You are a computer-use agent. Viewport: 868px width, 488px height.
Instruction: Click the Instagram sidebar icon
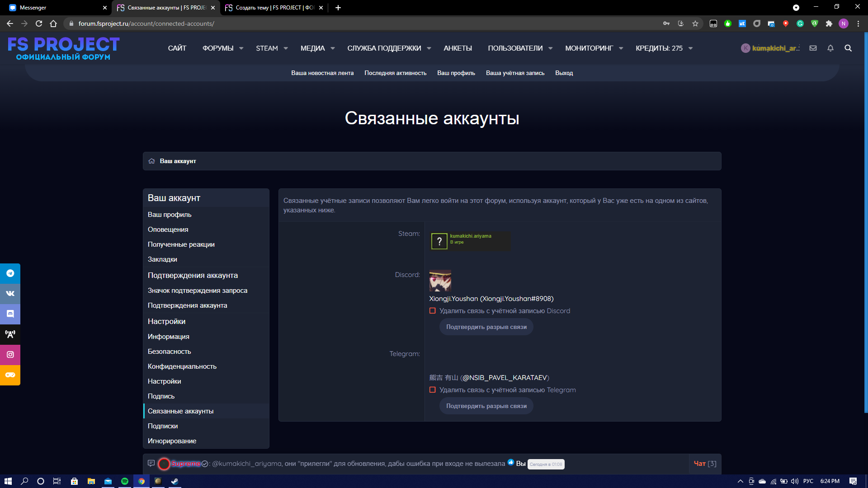coord(10,355)
